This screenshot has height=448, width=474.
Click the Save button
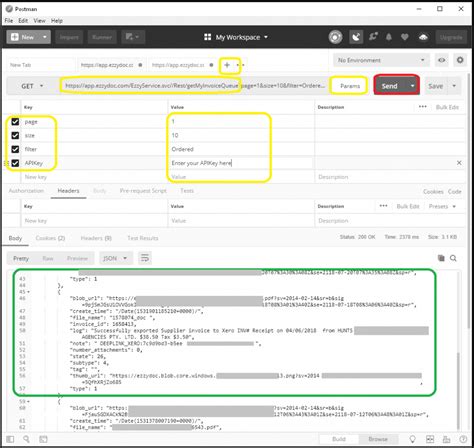pos(435,86)
